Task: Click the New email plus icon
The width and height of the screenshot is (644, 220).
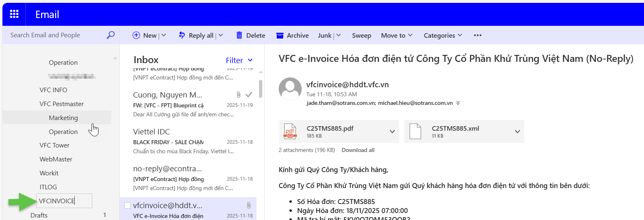Action: tap(136, 35)
